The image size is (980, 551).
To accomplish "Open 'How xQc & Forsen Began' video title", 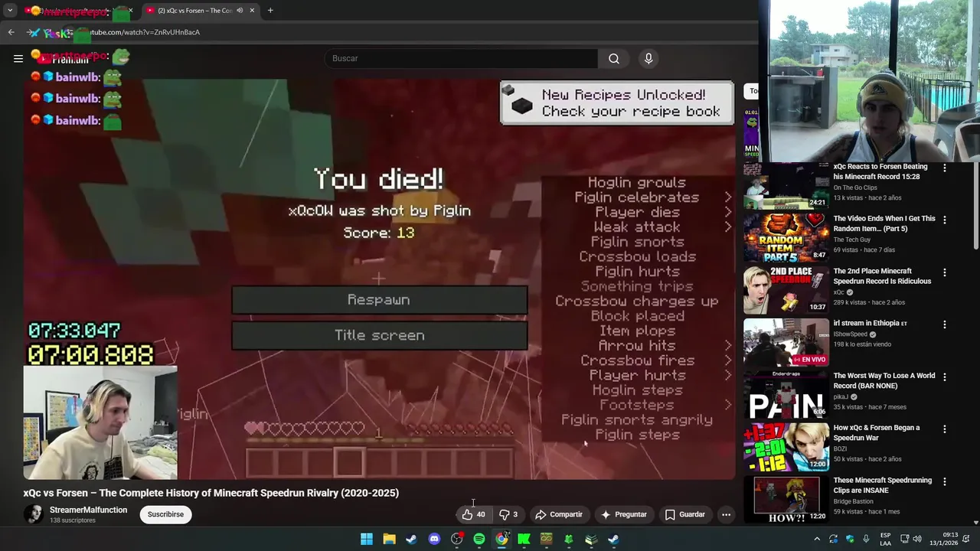I will pos(877,433).
